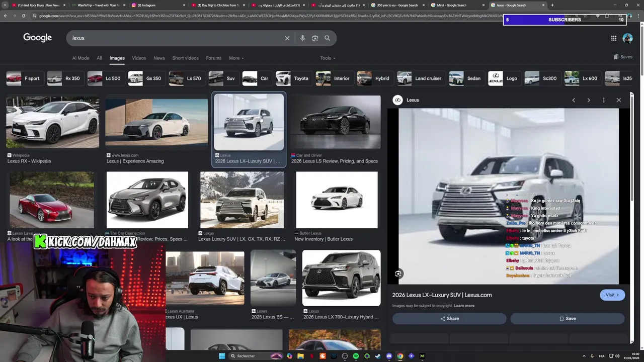Switch to AI Mode tab
This screenshot has height=362, width=644.
coord(80,58)
